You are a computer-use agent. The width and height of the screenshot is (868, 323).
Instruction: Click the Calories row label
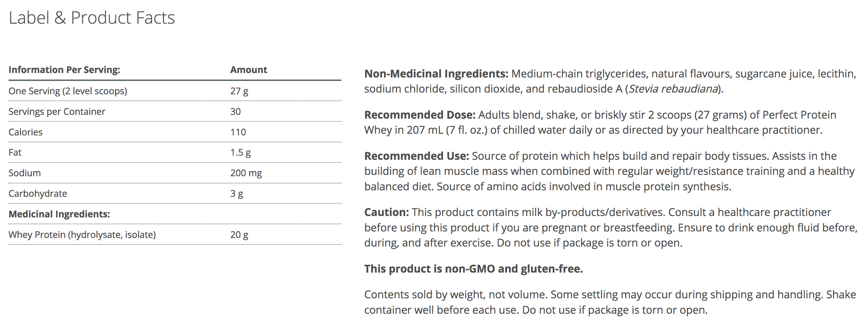pos(26,132)
